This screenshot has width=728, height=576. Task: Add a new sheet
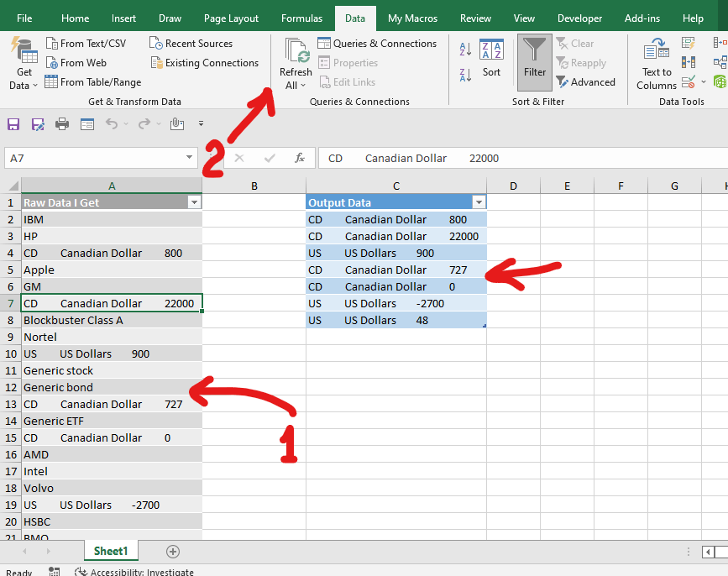click(173, 552)
